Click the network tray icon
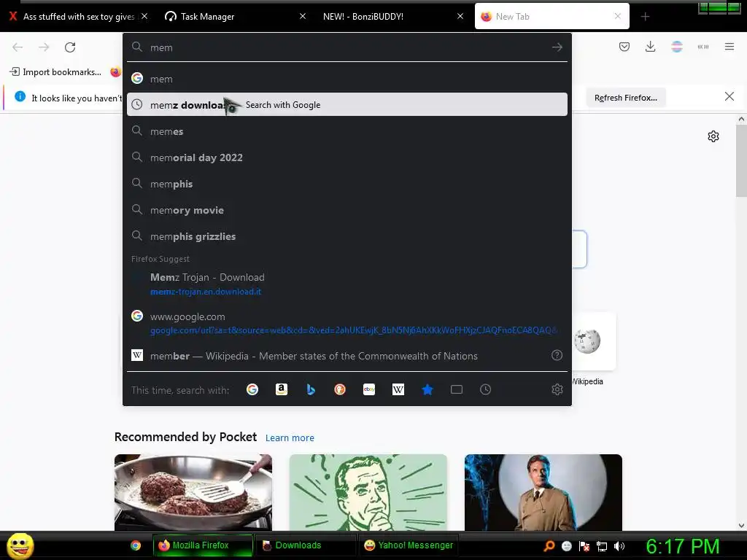This screenshot has width=747, height=560. (602, 546)
